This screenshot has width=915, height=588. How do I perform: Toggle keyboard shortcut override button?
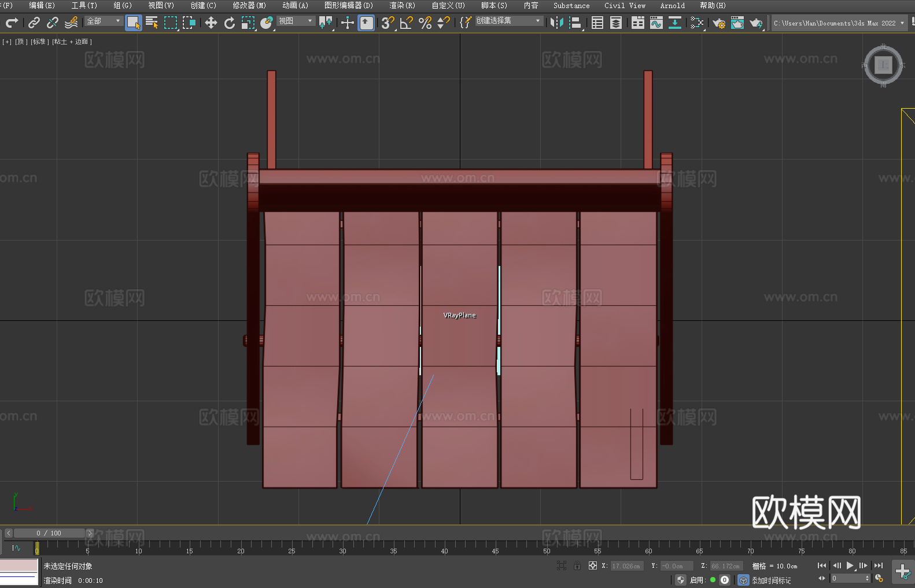point(366,23)
